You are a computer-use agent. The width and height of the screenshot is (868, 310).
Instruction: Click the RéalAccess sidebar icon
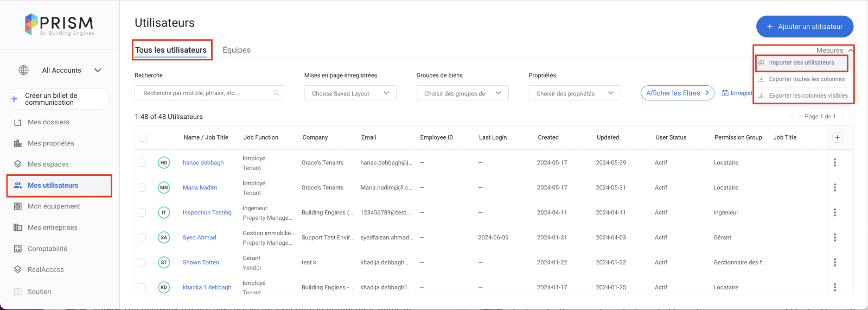tap(18, 269)
